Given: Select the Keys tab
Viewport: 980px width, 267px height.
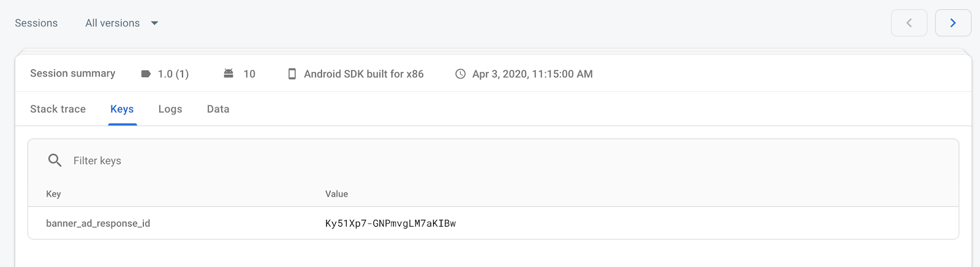Looking at the screenshot, I should pos(122,109).
